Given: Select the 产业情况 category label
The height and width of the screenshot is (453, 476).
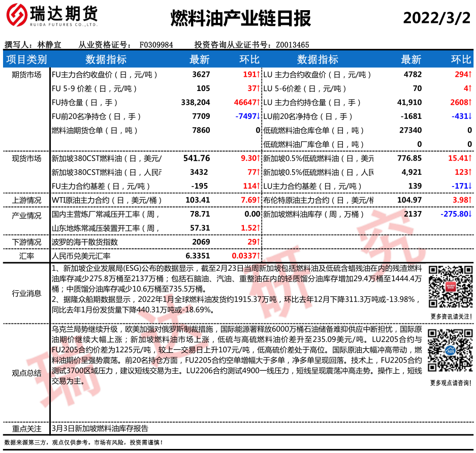Looking at the screenshot, I should tap(26, 215).
